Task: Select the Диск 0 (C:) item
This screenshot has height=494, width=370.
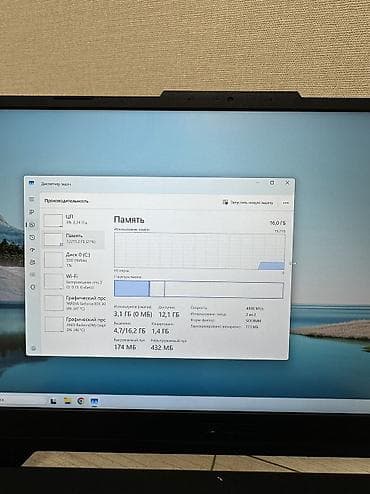Action: pos(74,260)
